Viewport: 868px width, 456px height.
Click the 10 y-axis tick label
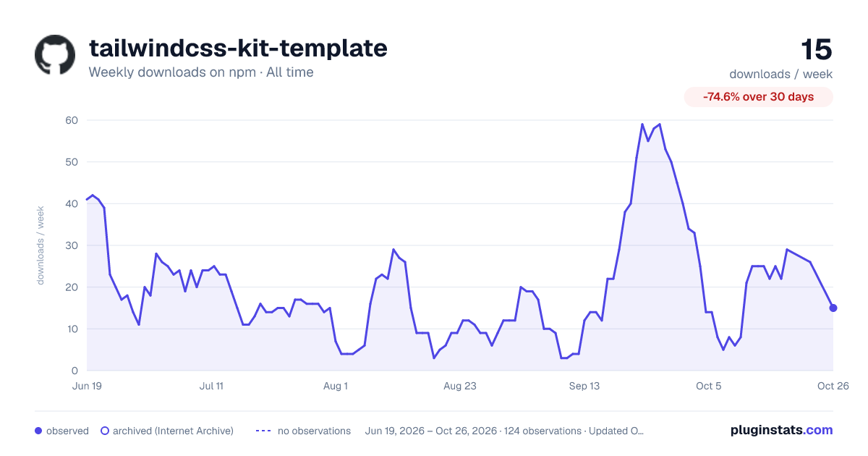(72, 329)
